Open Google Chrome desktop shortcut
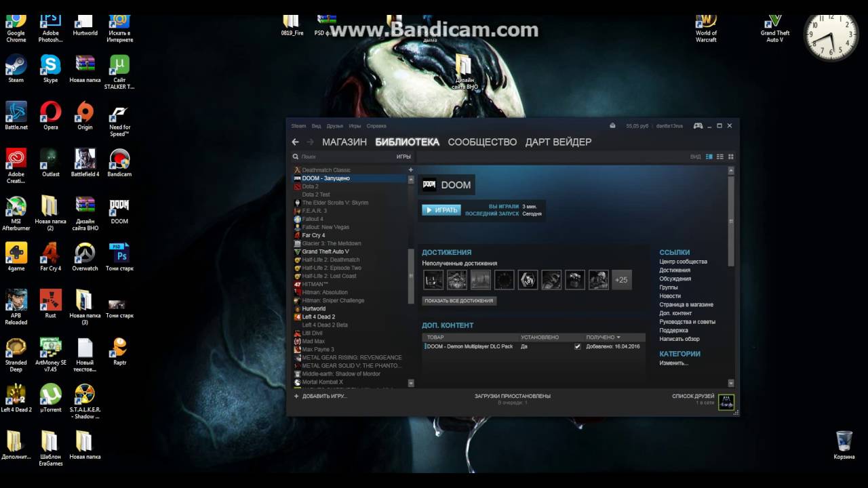The image size is (868, 488). (x=16, y=26)
